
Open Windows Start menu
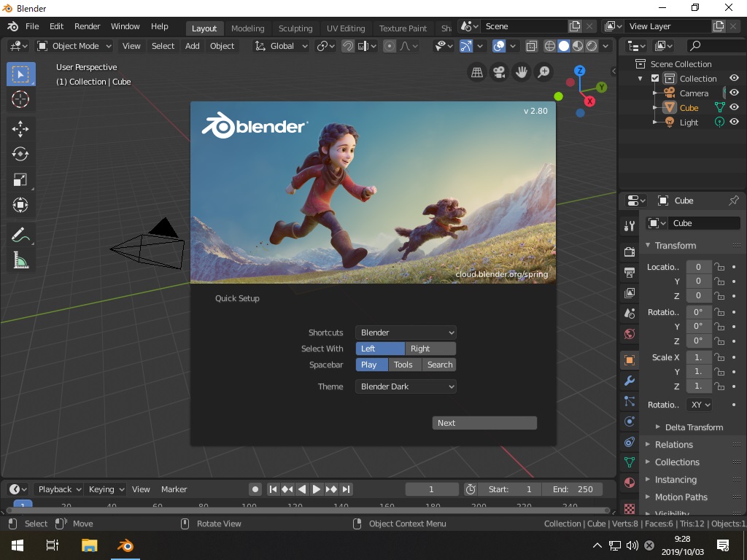coord(18,545)
